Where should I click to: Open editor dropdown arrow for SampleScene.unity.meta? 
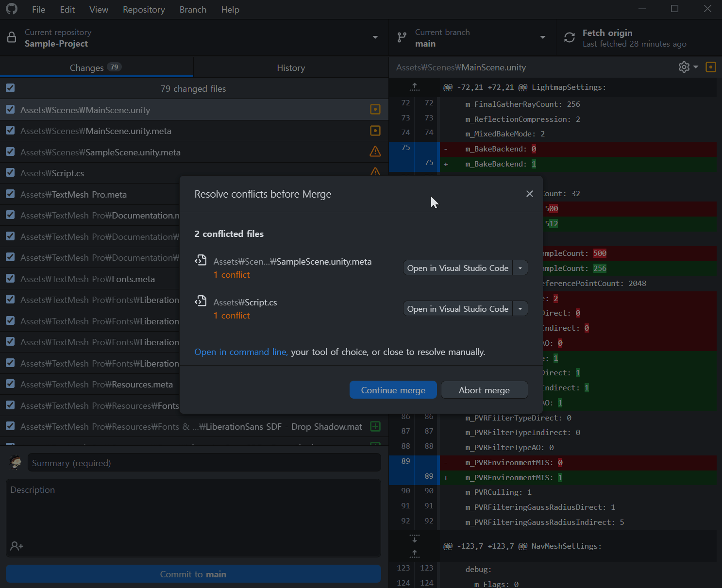520,268
